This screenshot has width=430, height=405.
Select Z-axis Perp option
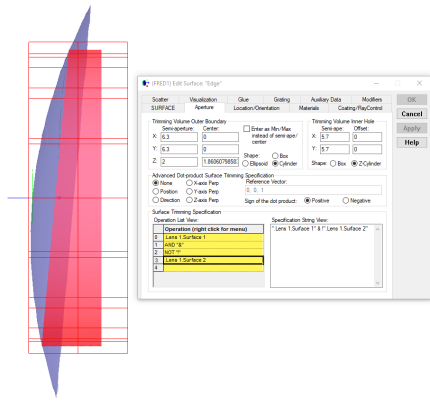(x=189, y=200)
